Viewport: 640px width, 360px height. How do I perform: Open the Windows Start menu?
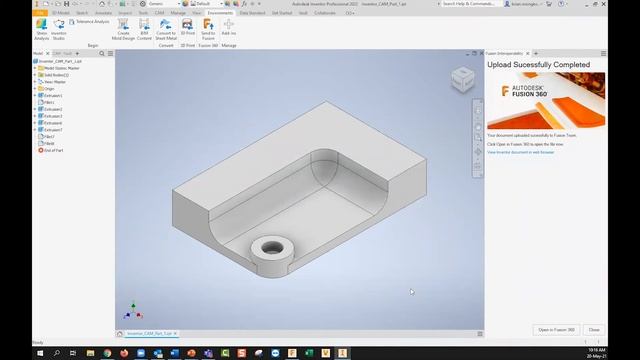click(40, 353)
